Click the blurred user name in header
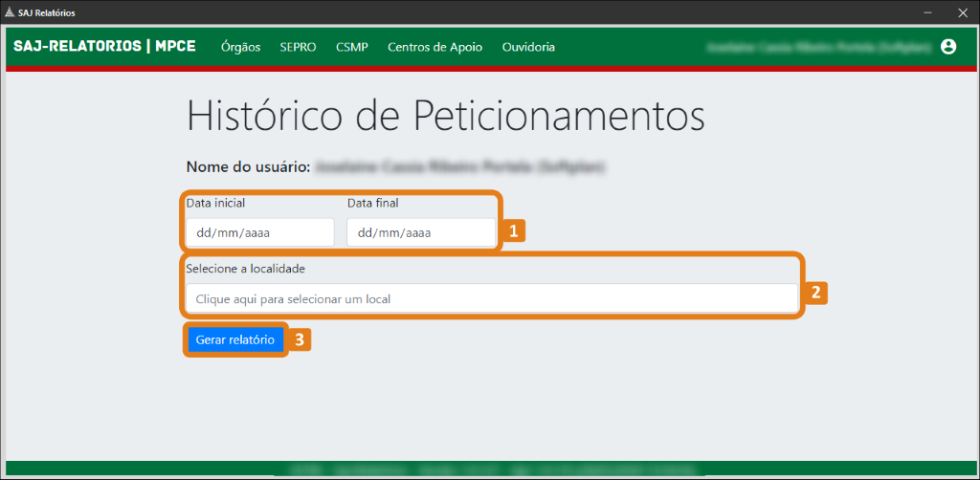The image size is (980, 480). [x=819, y=47]
